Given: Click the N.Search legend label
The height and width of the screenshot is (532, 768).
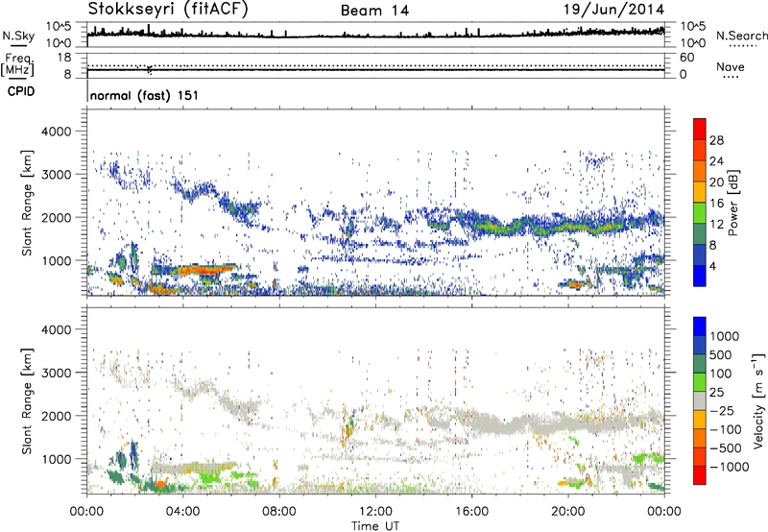Looking at the screenshot, I should [x=741, y=36].
